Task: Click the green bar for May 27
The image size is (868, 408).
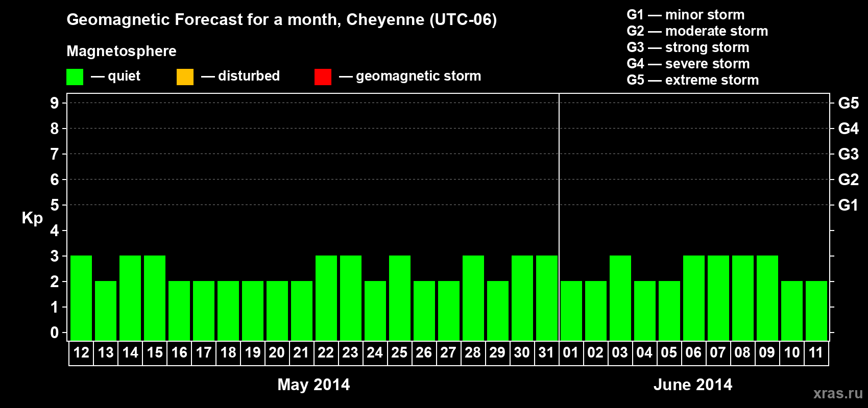Action: point(449,311)
